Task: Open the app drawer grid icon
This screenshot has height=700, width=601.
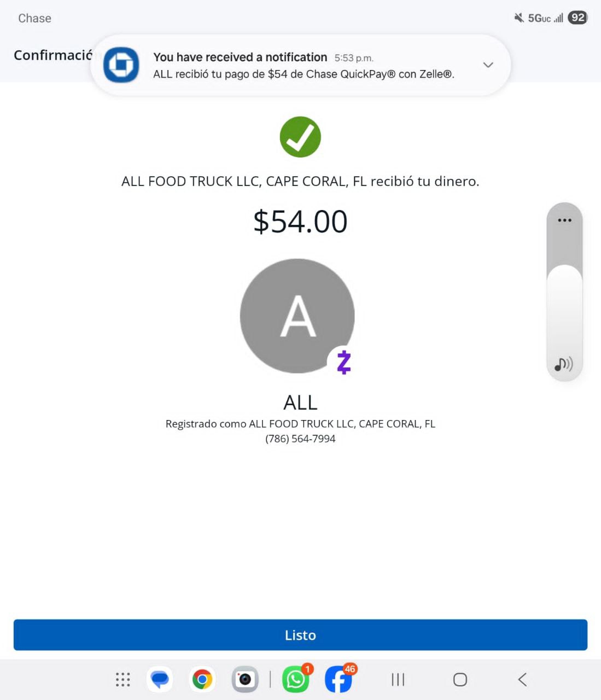Action: 123,679
